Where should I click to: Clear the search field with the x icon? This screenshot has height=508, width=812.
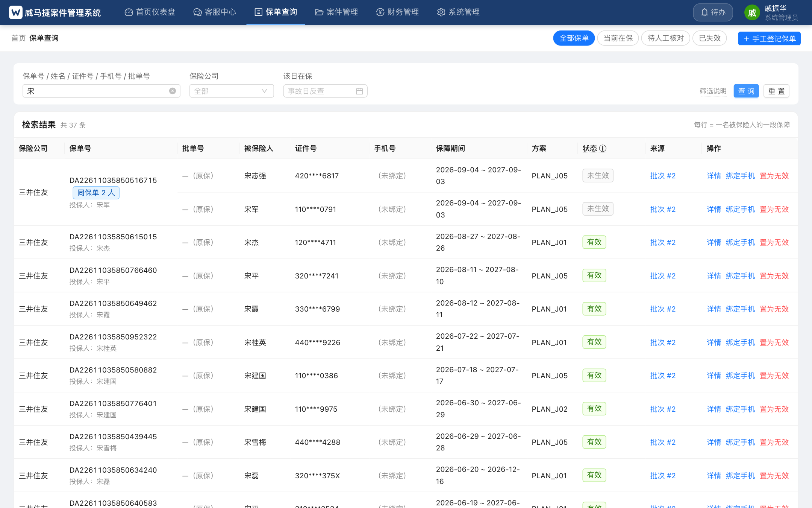point(173,91)
